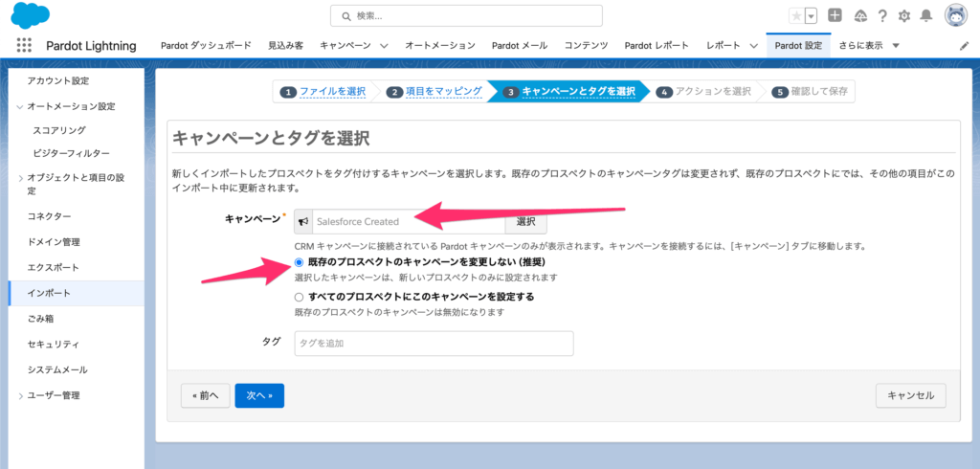Image resolution: width=980 pixels, height=469 pixels.
Task: Select the Pardot 設定 tab
Action: (x=798, y=45)
